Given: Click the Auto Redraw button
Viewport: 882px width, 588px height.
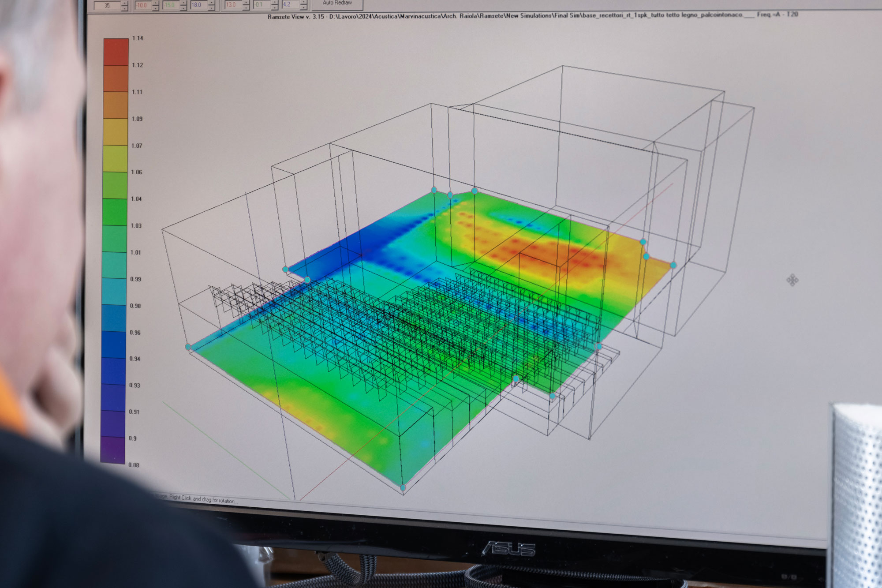Looking at the screenshot, I should tap(337, 4).
